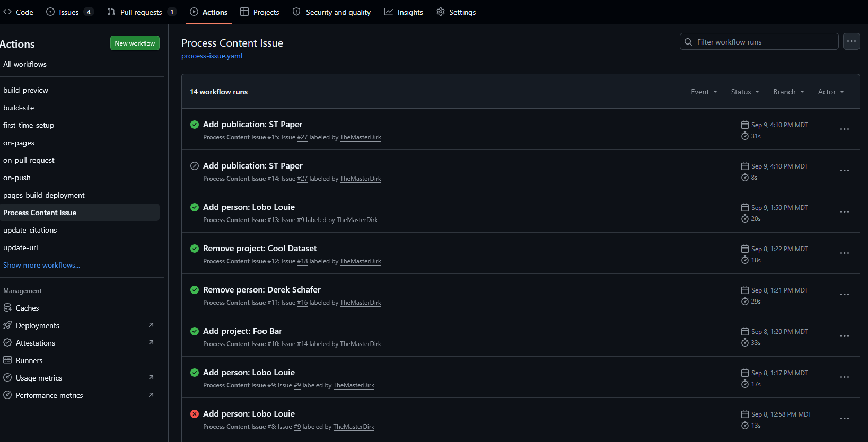Switch to the Insights tab
The width and height of the screenshot is (868, 442).
point(404,12)
